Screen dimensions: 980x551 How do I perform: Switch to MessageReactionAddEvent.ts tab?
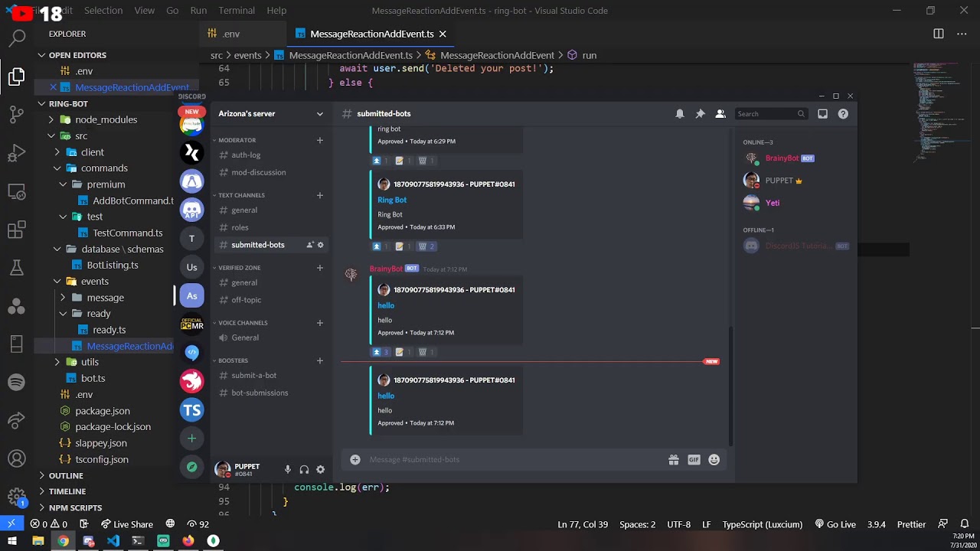click(371, 34)
